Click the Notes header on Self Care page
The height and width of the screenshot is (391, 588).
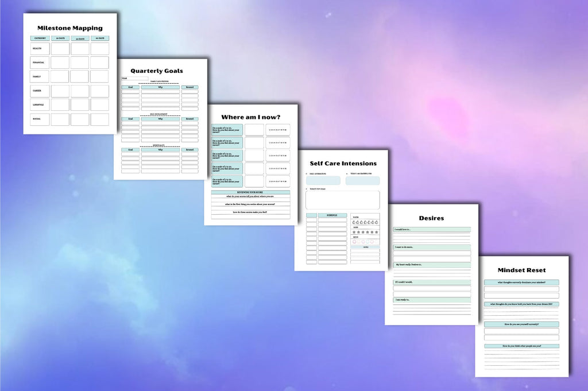(365, 247)
